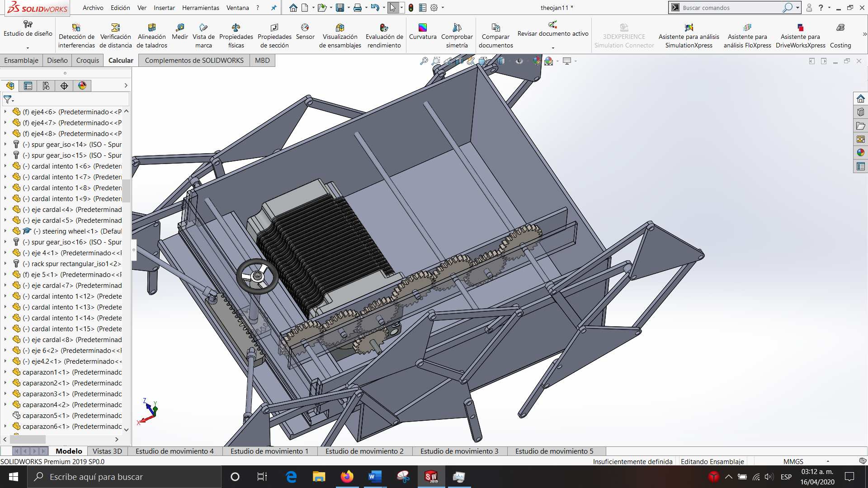Run Evaluación de rendimiento

click(384, 36)
